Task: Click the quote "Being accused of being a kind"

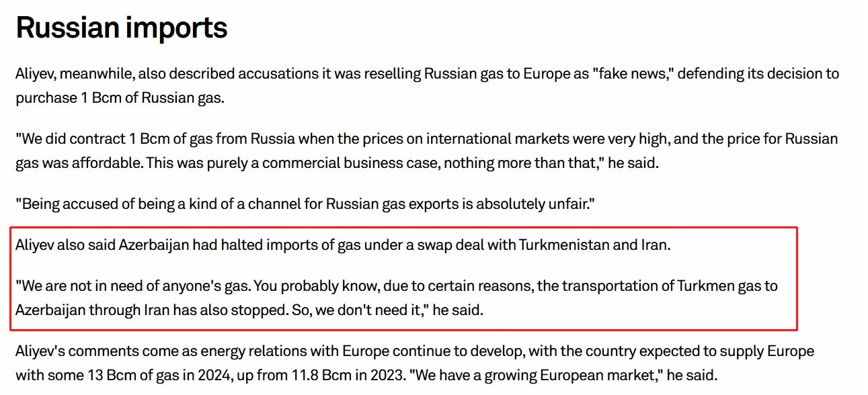Action: 306,204
